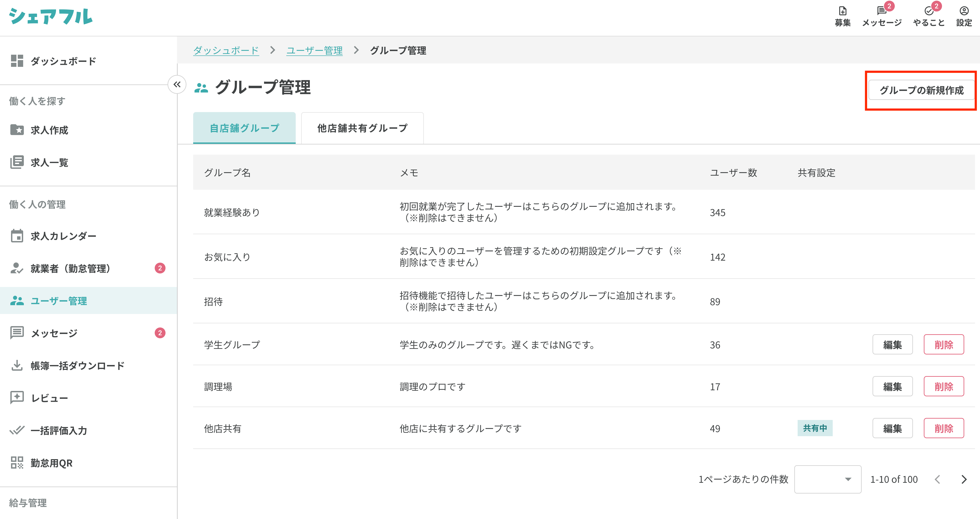Viewport: 980px width, 519px height.
Task: Switch to 自店舗グループ tab
Action: tap(244, 128)
